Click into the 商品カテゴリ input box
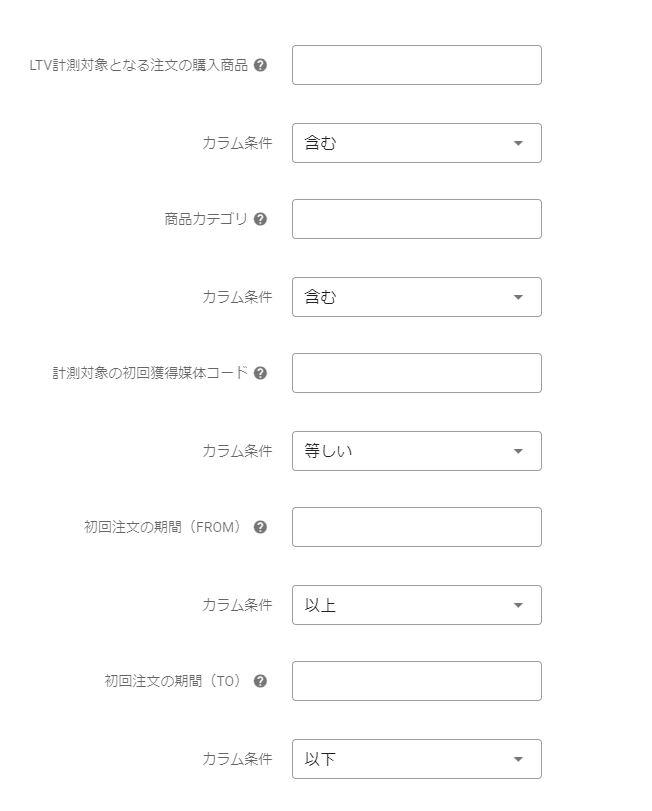652x811 pixels. pyautogui.click(x=416, y=219)
